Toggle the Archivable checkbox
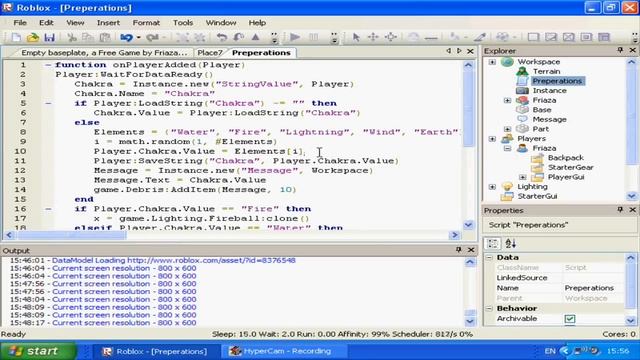The width and height of the screenshot is (640, 360). point(570,319)
